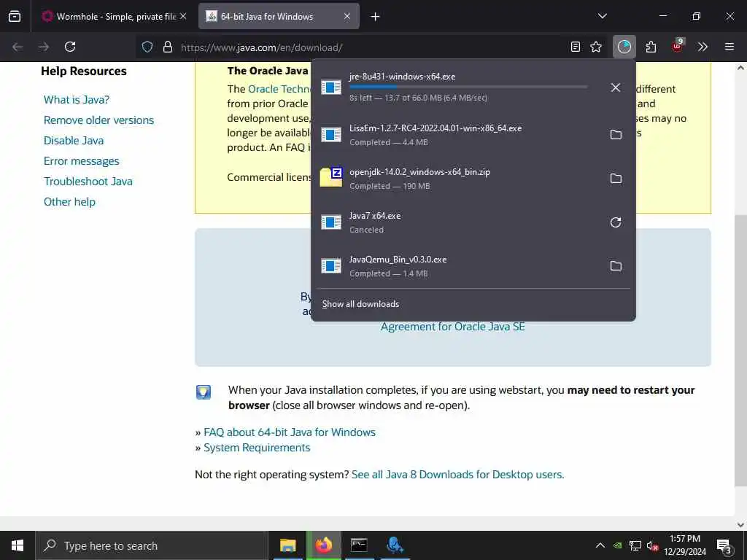
Task: Open Agreement for Oracle Java SE link
Action: tap(452, 327)
